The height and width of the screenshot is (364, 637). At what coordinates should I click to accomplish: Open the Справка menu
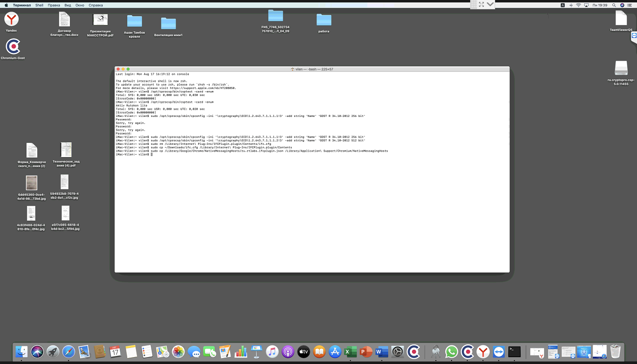pyautogui.click(x=96, y=5)
